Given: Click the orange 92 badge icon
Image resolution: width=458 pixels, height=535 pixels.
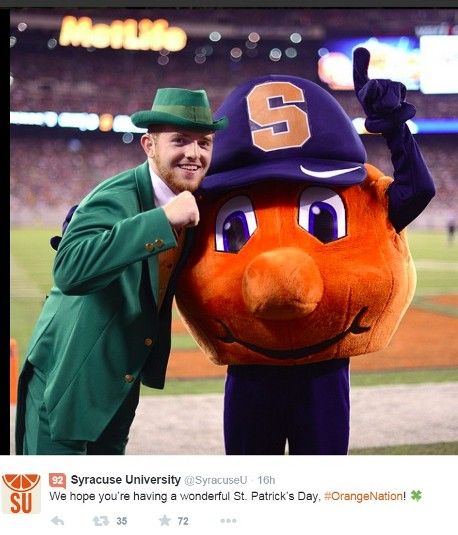Looking at the screenshot, I should [57, 480].
